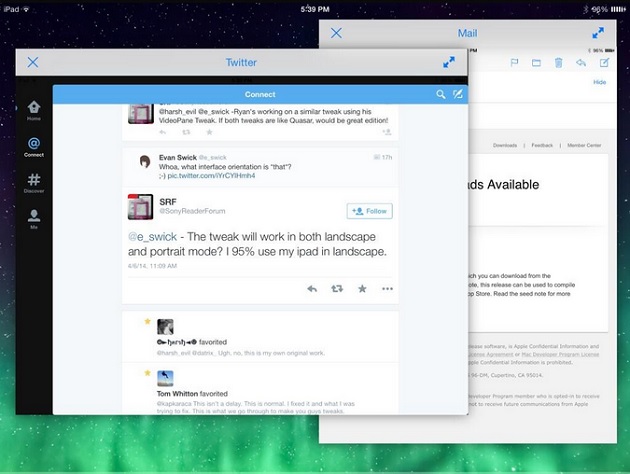Select the 'Tom Whitton favorited' notification

click(x=260, y=389)
